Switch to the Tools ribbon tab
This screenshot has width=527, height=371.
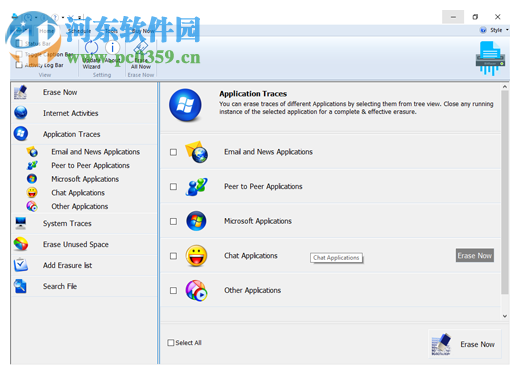(x=111, y=31)
